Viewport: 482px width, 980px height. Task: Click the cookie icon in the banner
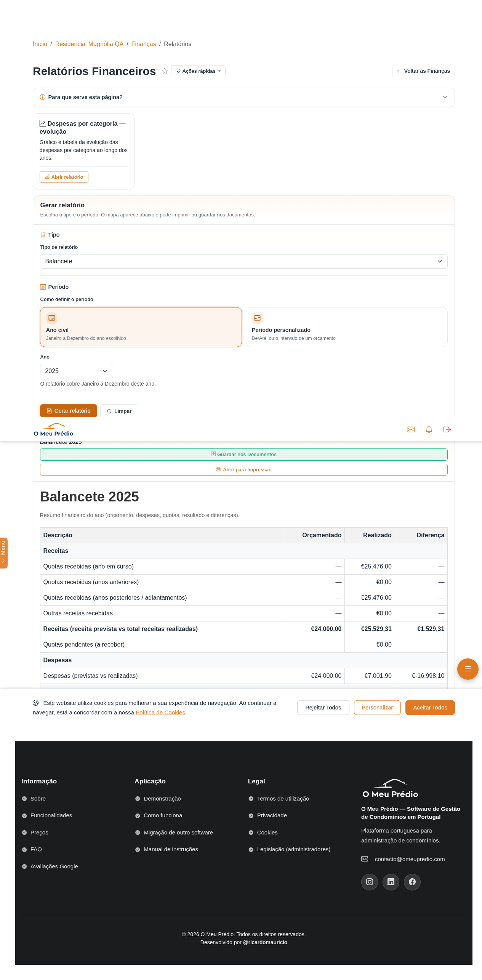pyautogui.click(x=36, y=703)
